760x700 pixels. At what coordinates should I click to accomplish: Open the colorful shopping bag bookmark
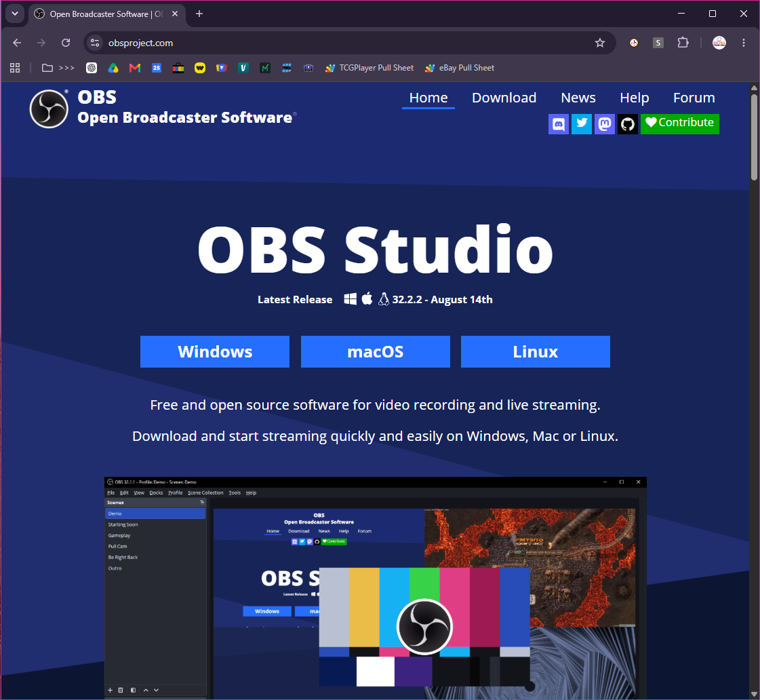[x=178, y=68]
